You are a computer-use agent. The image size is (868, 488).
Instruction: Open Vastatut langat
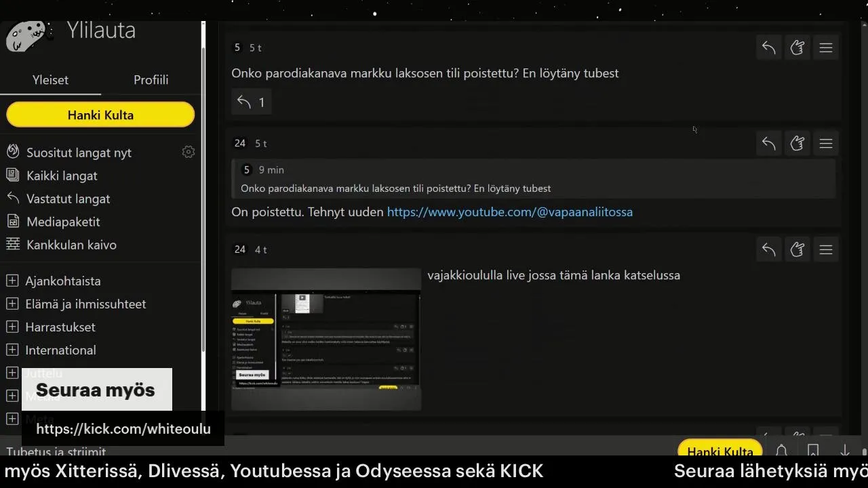click(68, 199)
